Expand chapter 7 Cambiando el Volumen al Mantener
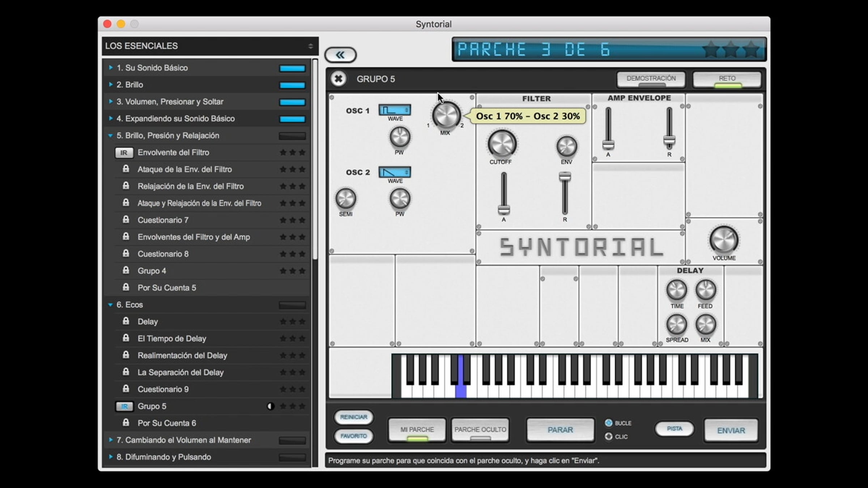This screenshot has height=488, width=868. 111,440
